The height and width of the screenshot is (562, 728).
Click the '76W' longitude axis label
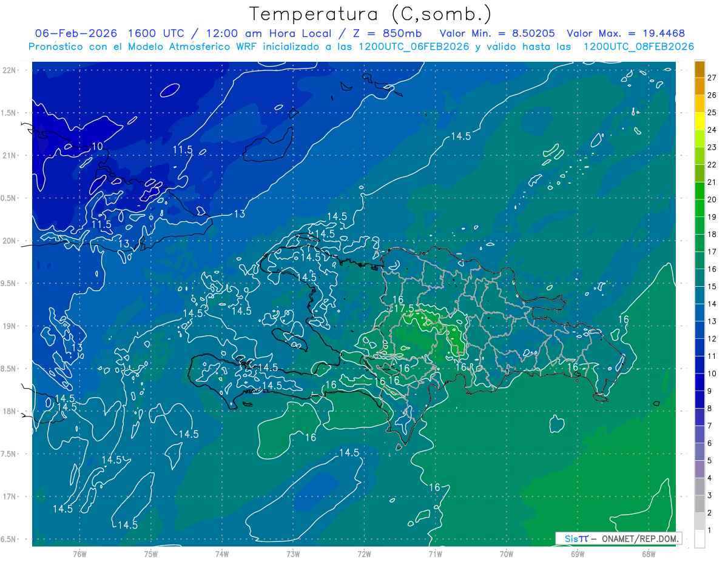79,554
